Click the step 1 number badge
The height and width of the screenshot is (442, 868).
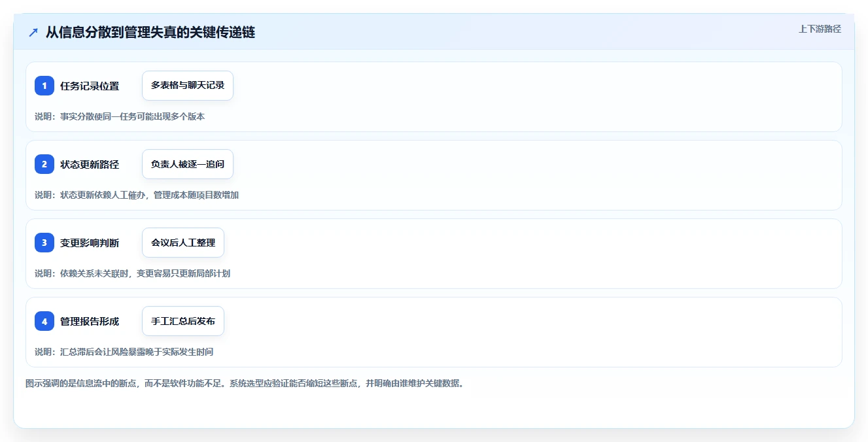click(x=44, y=86)
